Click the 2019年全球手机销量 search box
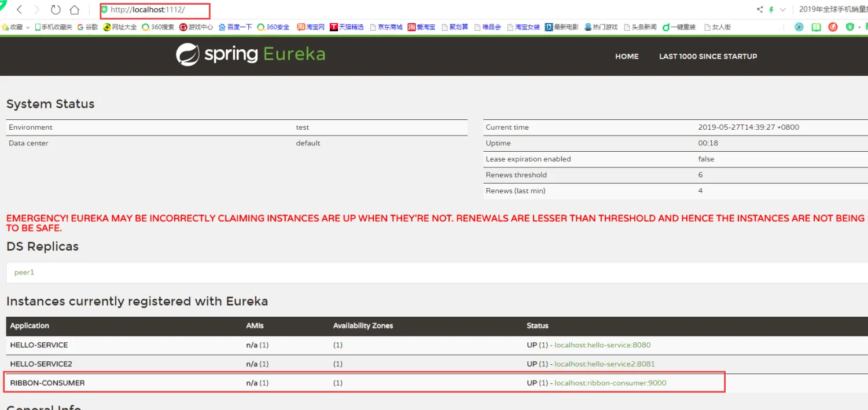 [832, 9]
